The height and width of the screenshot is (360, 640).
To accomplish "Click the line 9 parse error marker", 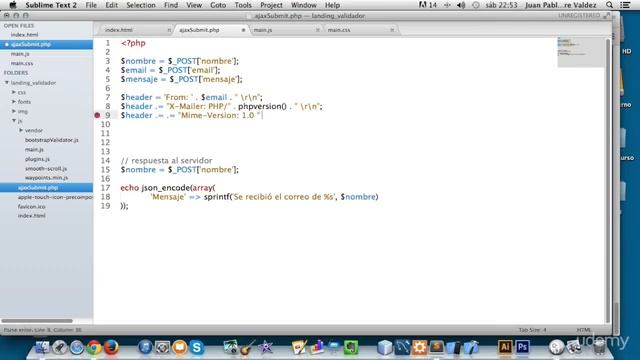I will 97,115.
